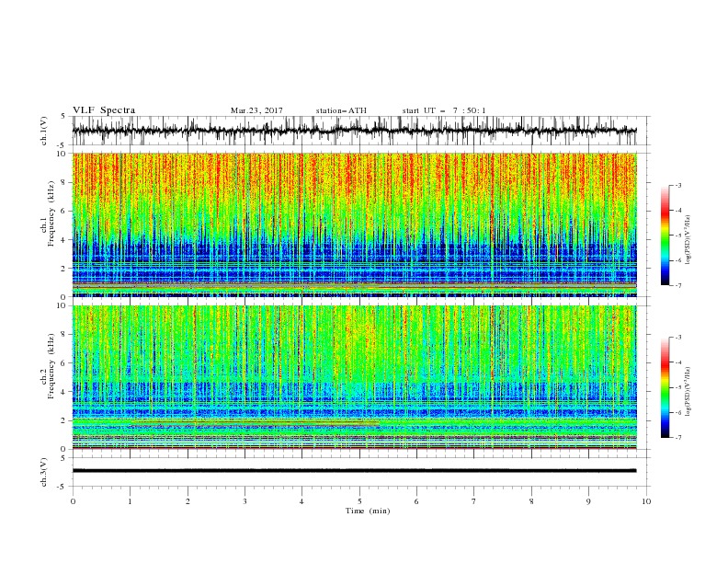Click the 'ch.3(V)' axis label
The height and width of the screenshot is (563, 728).
click(x=44, y=472)
